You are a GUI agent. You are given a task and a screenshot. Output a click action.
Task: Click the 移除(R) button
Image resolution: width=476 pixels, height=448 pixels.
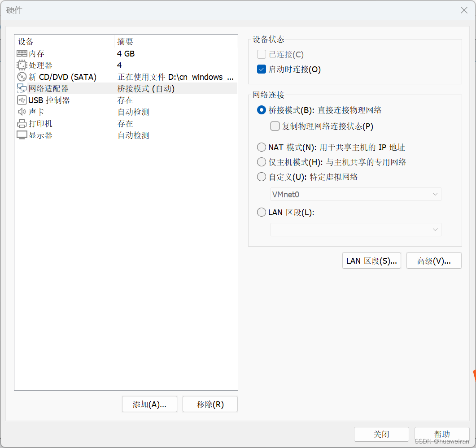click(x=210, y=405)
